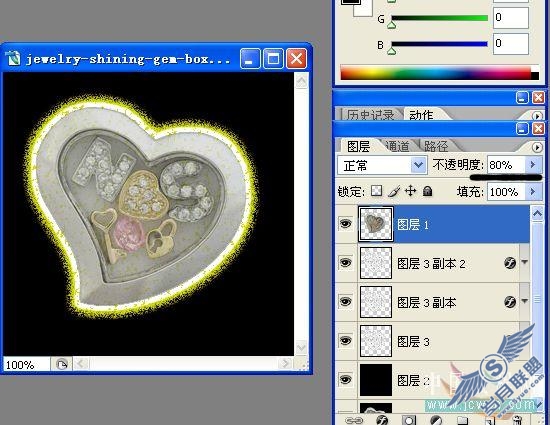Click the fill field showing 100%
Image resolution: width=550 pixels, height=425 pixels.
[506, 191]
